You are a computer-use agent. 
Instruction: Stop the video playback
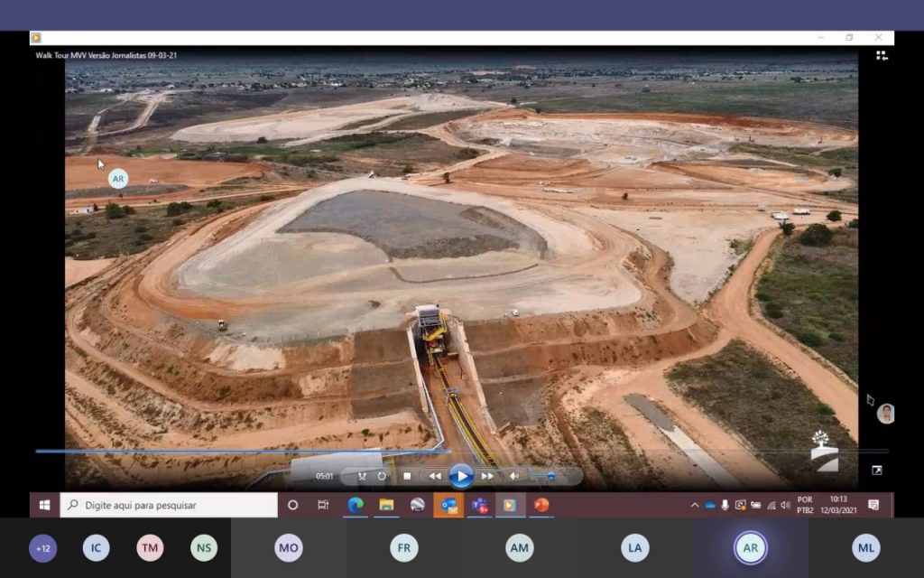pos(407,476)
